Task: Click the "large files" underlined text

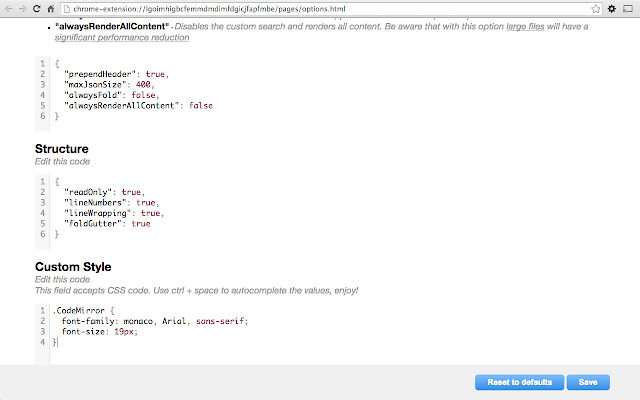Action: pos(525,27)
